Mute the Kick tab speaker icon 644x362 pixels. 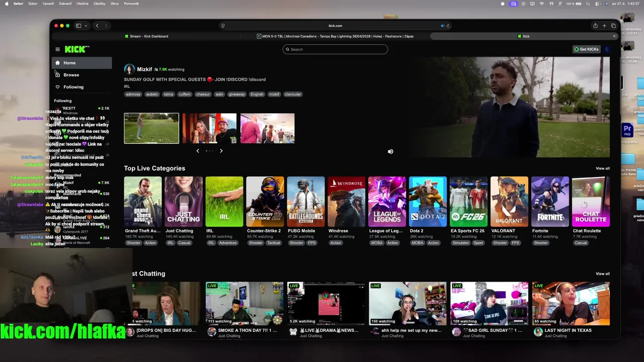tap(614, 36)
